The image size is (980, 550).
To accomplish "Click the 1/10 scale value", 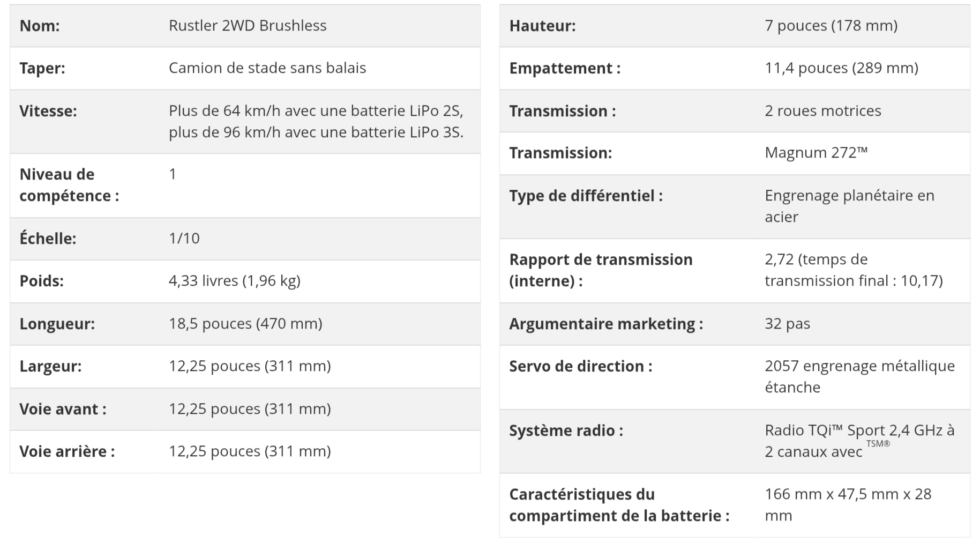I will 184,239.
